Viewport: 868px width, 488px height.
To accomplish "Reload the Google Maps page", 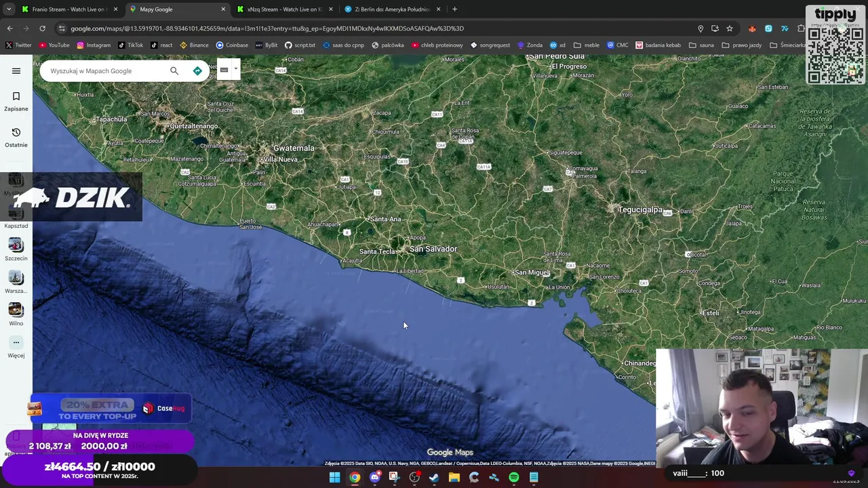I will (42, 28).
